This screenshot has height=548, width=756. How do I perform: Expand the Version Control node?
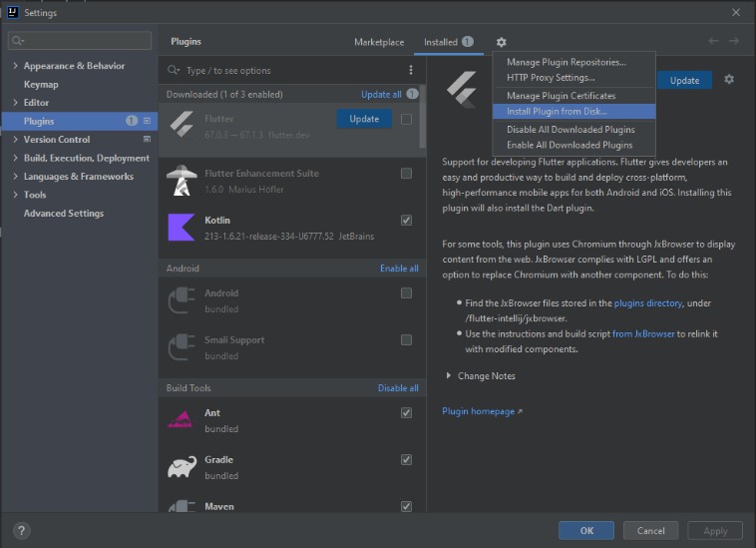15,139
